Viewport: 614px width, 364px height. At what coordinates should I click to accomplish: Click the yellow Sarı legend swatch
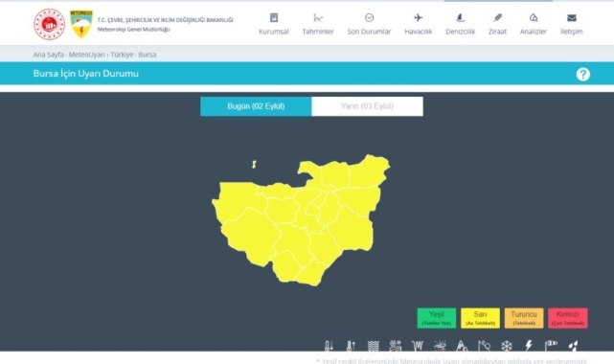(480, 318)
